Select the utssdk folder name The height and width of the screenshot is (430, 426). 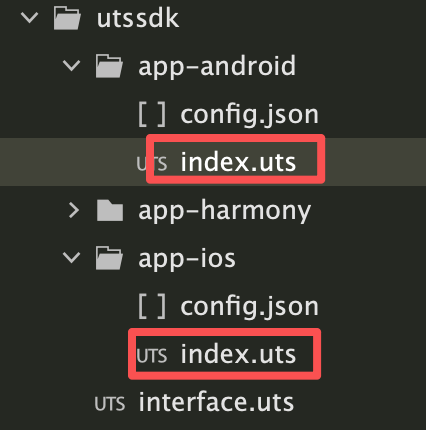pos(138,18)
